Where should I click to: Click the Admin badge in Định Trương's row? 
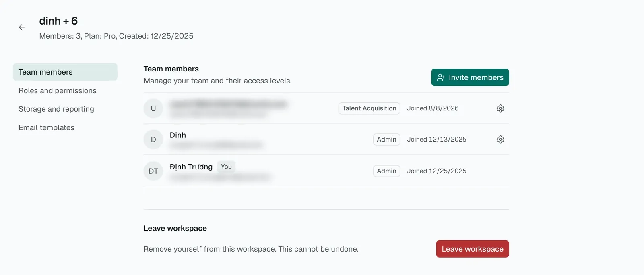[x=386, y=171]
